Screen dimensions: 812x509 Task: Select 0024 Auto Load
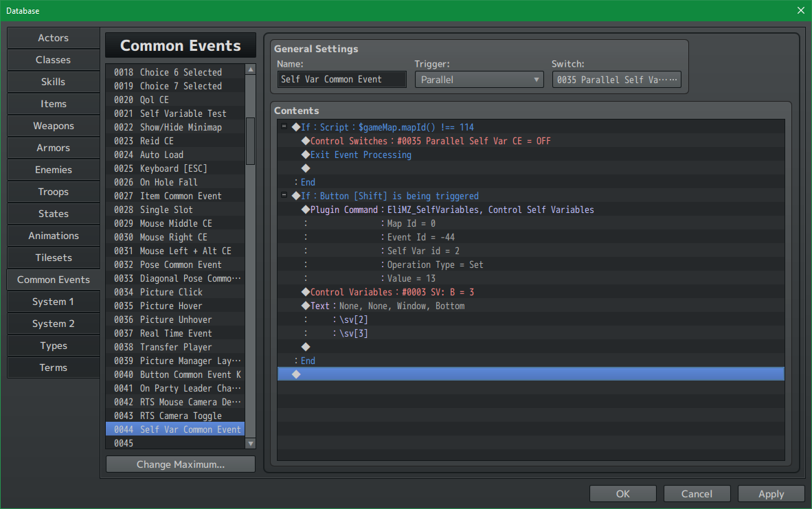(x=175, y=155)
